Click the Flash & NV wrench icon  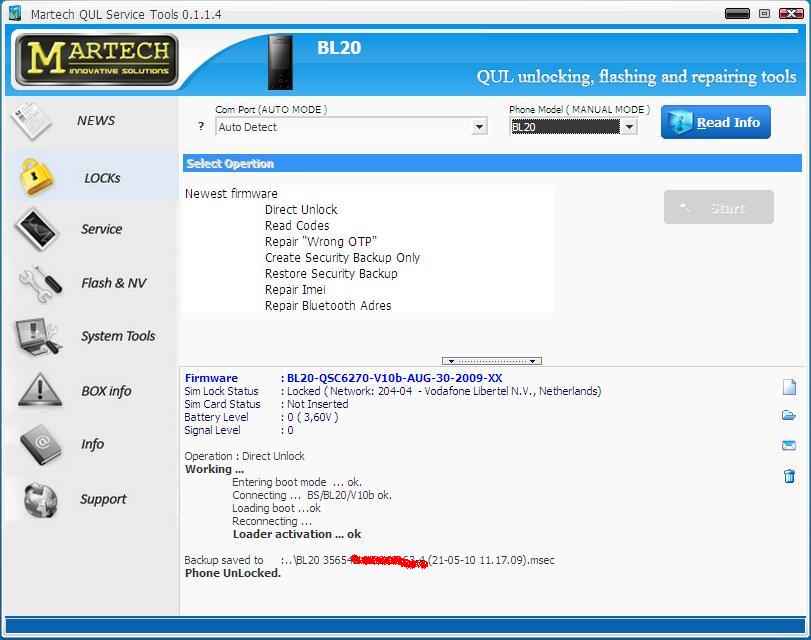(40, 283)
